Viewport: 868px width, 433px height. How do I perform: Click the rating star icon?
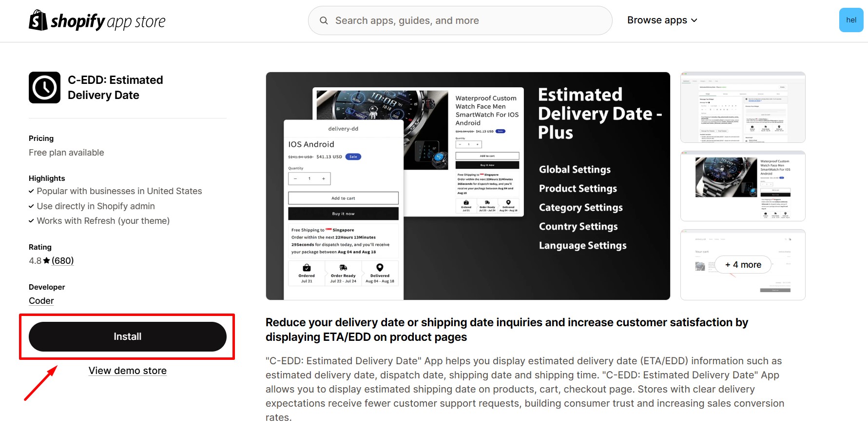point(47,260)
